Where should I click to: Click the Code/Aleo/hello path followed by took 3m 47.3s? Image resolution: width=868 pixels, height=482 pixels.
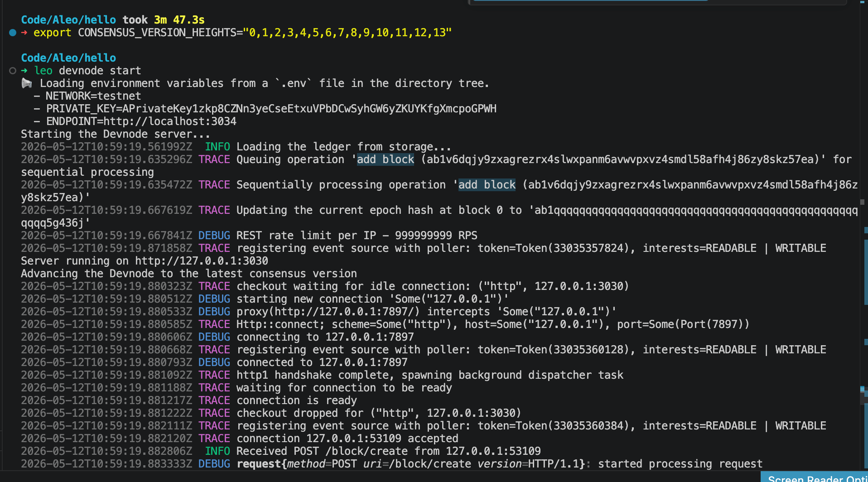coord(68,20)
